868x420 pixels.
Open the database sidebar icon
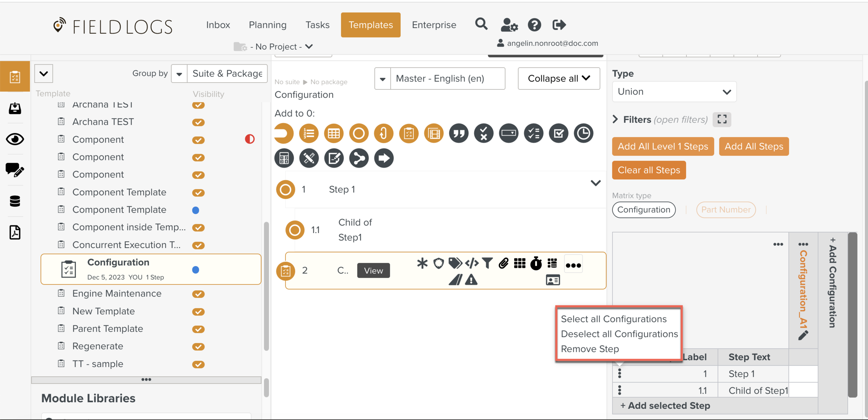(15, 201)
